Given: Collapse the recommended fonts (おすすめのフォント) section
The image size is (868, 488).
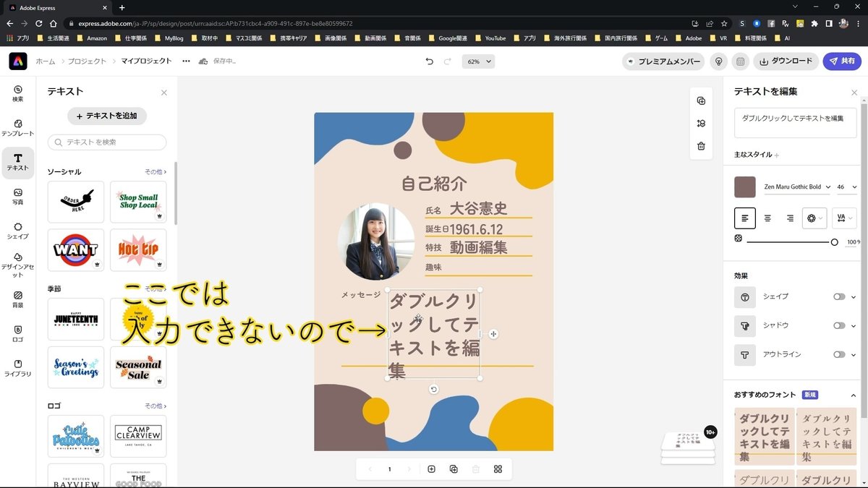Looking at the screenshot, I should tap(854, 395).
